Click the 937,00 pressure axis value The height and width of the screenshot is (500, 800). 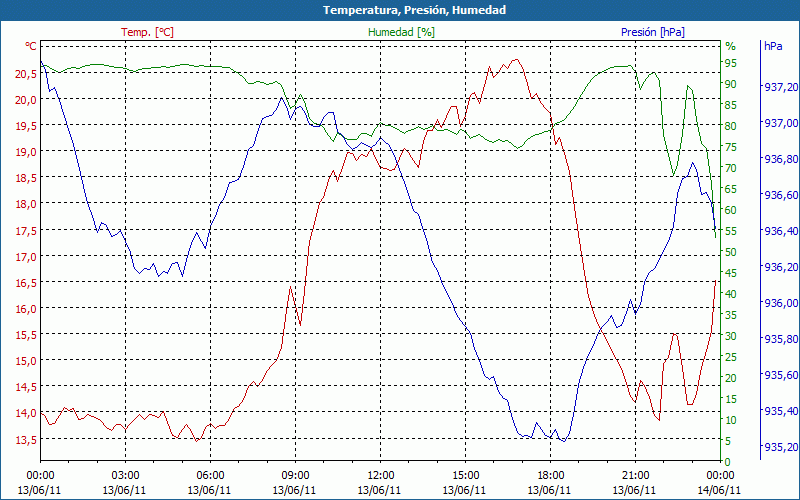coord(781,123)
